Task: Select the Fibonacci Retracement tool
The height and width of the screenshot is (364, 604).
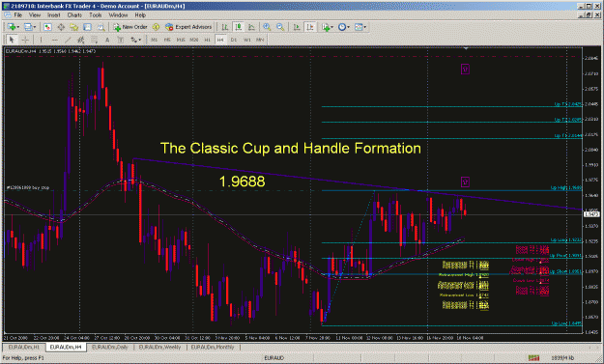Action: [x=94, y=40]
